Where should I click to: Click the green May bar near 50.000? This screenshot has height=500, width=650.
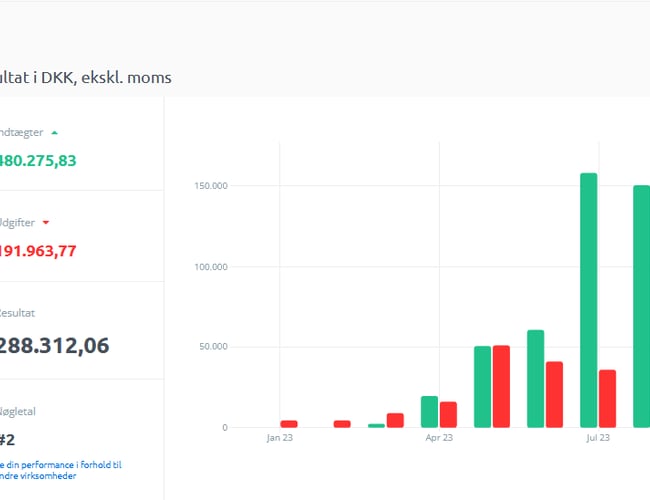coord(482,387)
